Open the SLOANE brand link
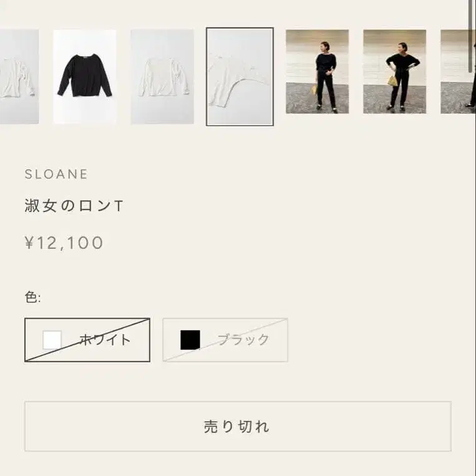476x476 pixels. tap(56, 174)
